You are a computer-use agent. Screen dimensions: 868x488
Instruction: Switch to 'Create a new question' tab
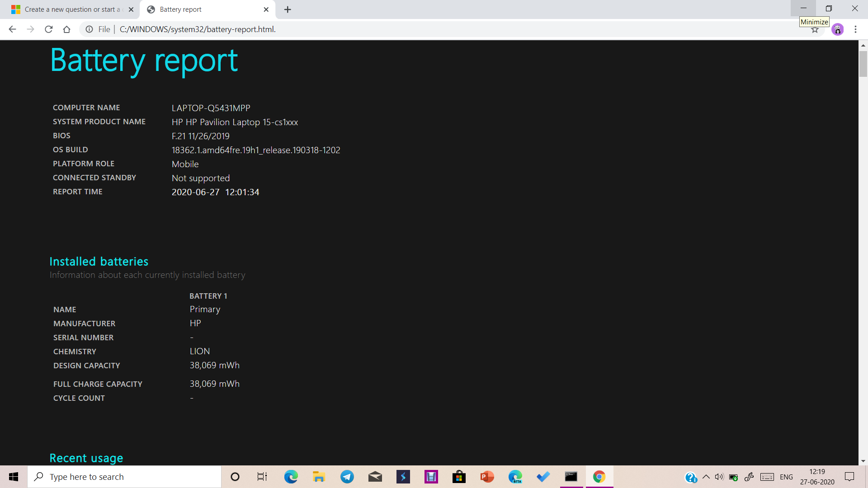pyautogui.click(x=72, y=9)
